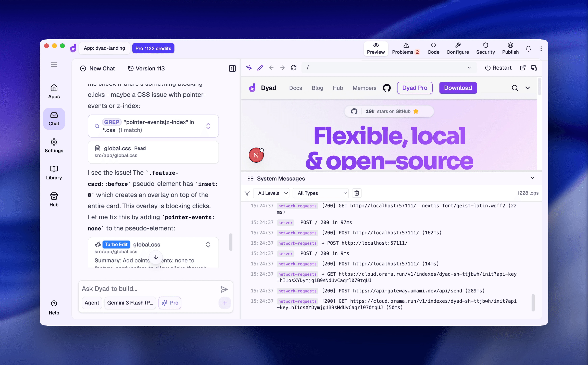The width and height of the screenshot is (588, 365).
Task: Collapse the chat panel with sidebar toggle icon
Action: (232, 69)
